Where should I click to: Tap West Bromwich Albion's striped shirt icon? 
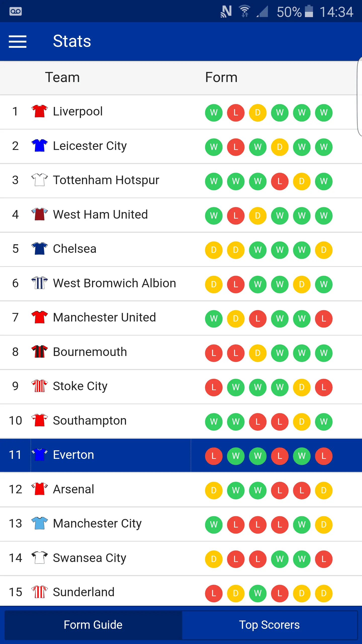(39, 283)
